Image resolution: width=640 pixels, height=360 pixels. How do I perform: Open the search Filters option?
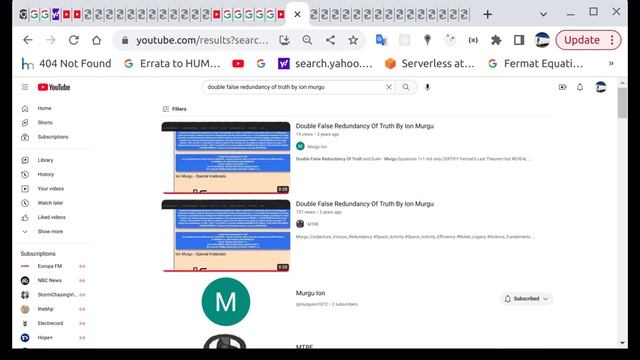coord(175,109)
